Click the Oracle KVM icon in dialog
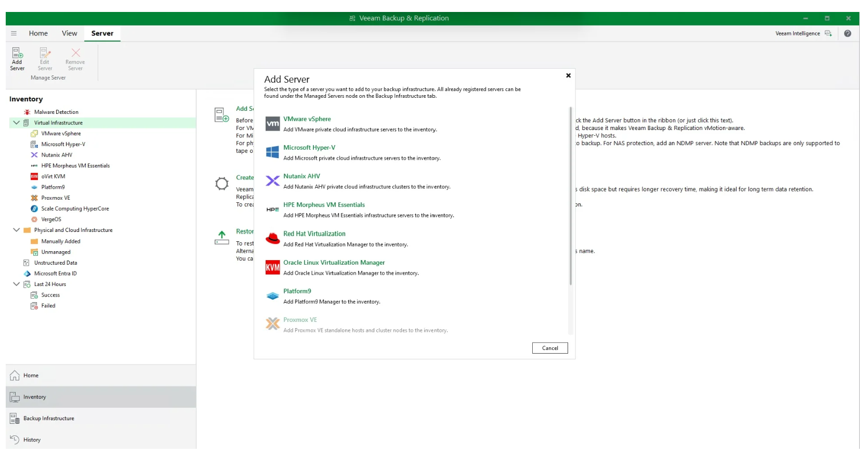The height and width of the screenshot is (467, 868). tap(273, 267)
